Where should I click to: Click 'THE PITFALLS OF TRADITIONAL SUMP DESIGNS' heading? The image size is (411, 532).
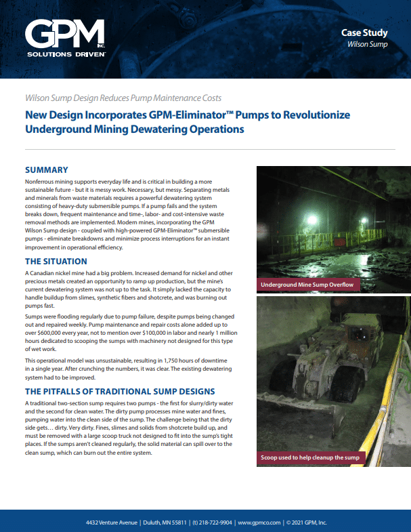120,392
